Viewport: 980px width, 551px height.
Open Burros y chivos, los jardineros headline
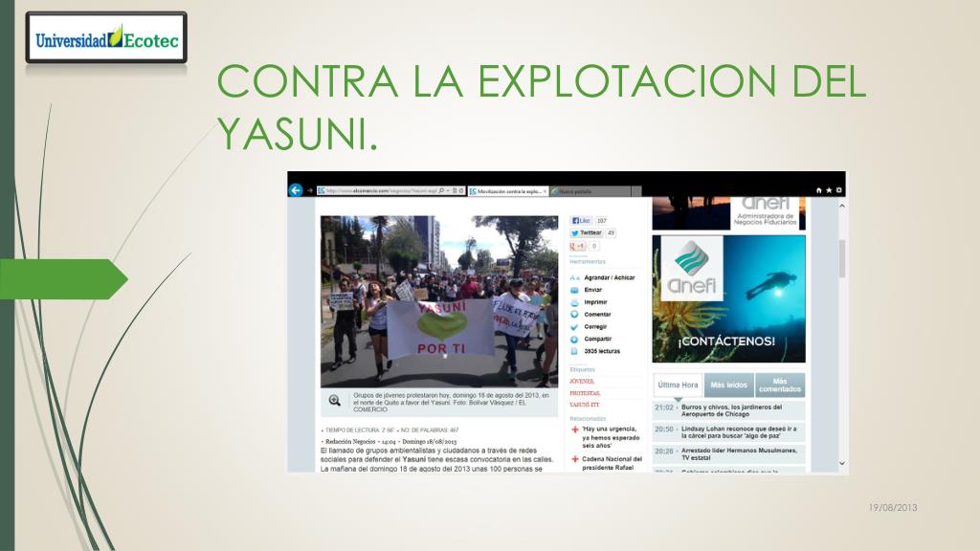tap(731, 410)
